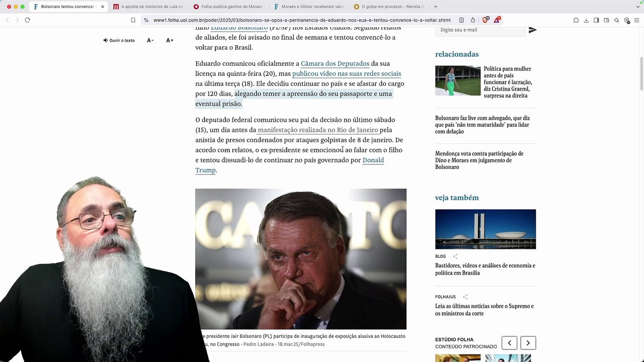Image resolution: width=644 pixels, height=362 pixels.
Task: Open the Câmara dos Deputados link
Action: [x=335, y=64]
